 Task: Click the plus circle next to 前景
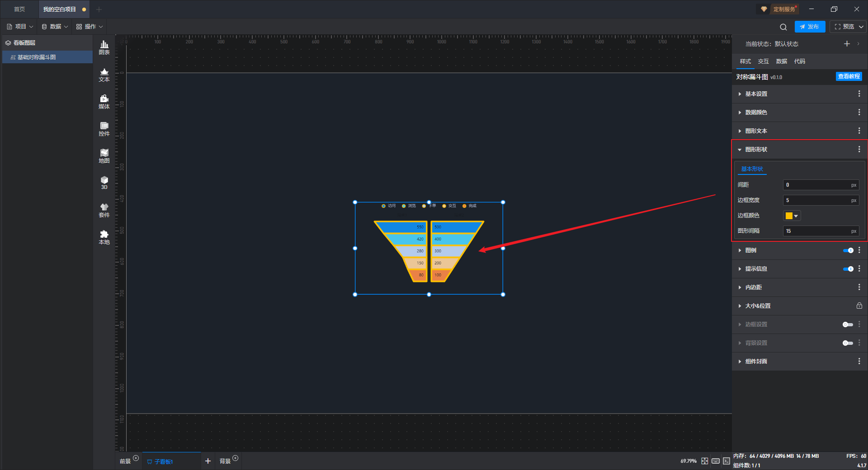click(x=136, y=458)
